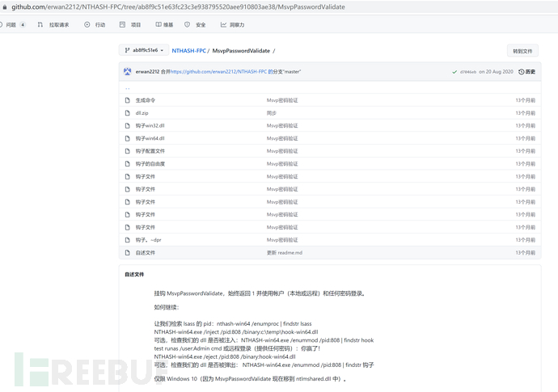Click the file icon beside 钩子win64.dll
558x392 pixels.
pyautogui.click(x=128, y=138)
